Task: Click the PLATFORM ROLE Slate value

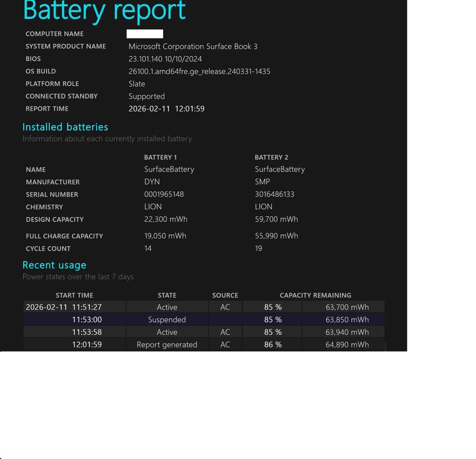Action: pyautogui.click(x=137, y=84)
